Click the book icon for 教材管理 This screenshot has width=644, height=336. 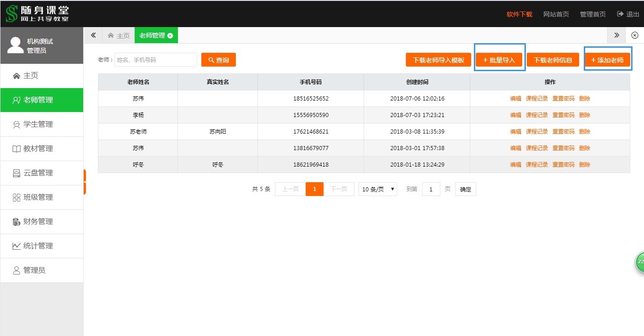pyautogui.click(x=17, y=149)
